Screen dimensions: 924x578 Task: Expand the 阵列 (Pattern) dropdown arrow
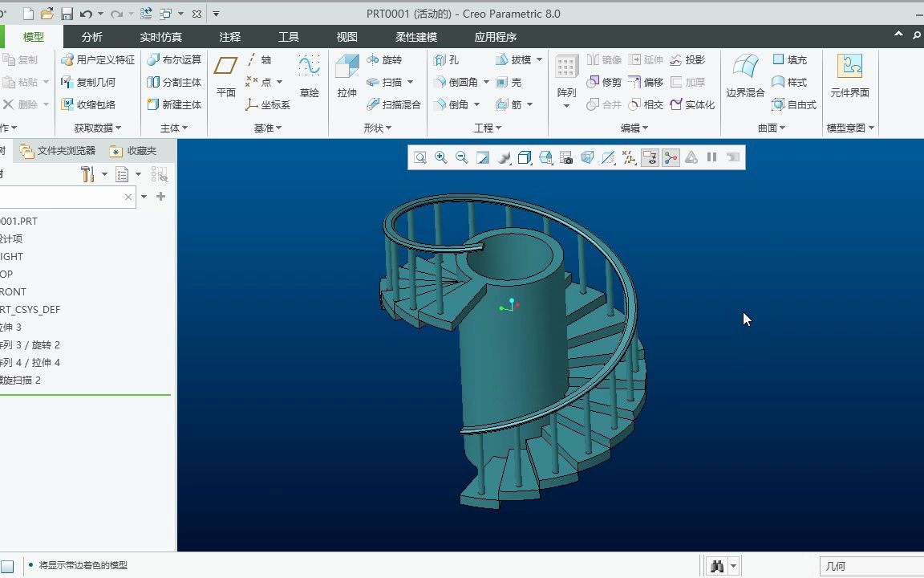566,107
